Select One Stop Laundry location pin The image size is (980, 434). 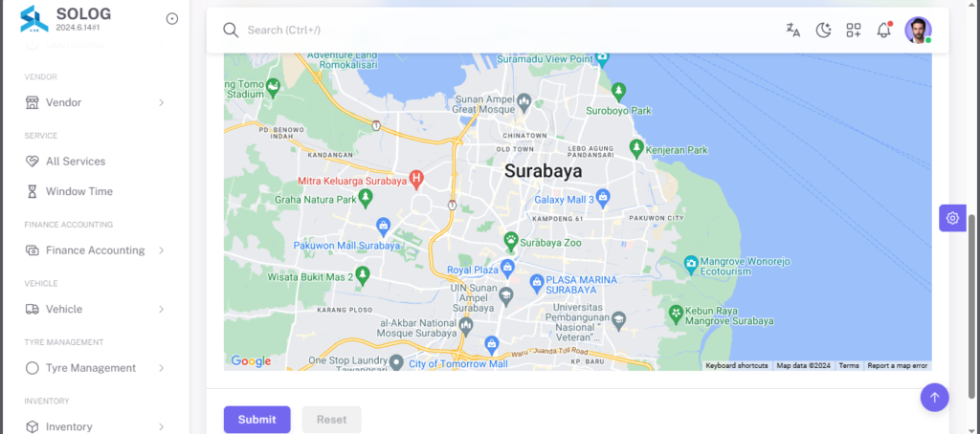point(395,362)
